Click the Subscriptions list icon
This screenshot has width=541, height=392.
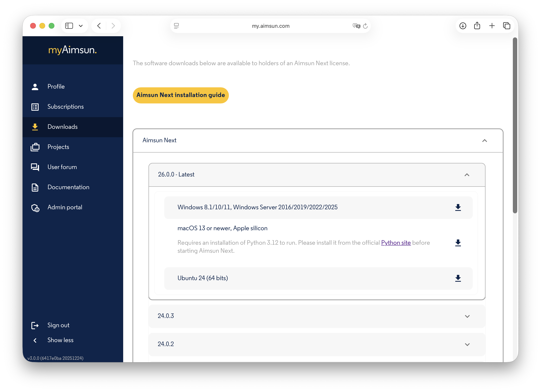35,107
